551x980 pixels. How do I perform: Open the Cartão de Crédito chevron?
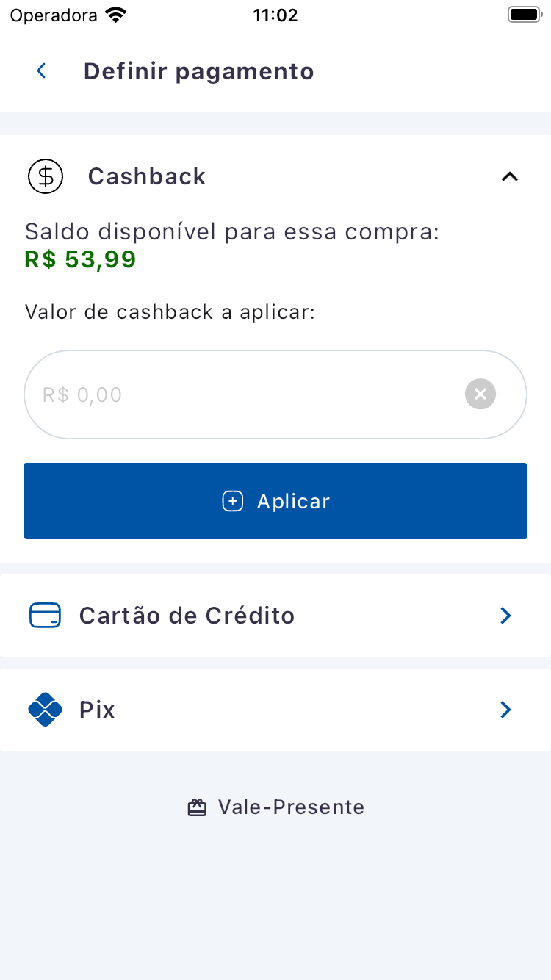tap(505, 616)
